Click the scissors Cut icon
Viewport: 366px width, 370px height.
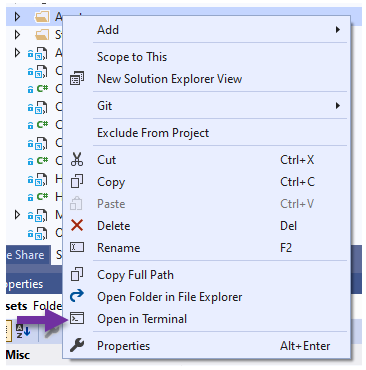[x=77, y=159]
